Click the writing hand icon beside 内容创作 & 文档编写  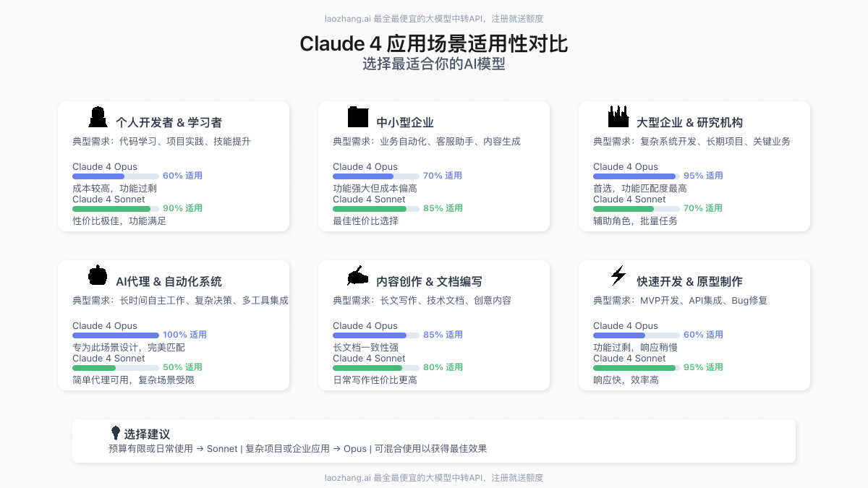click(358, 275)
